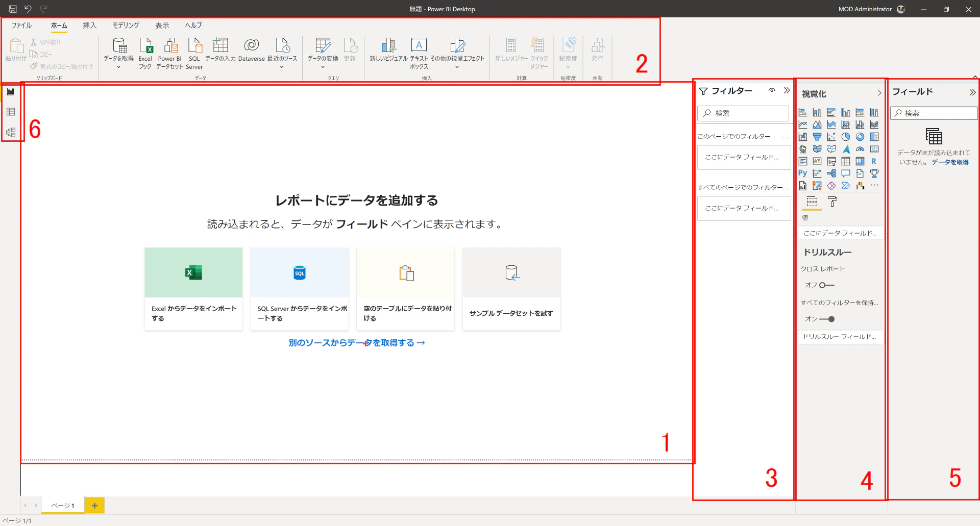This screenshot has height=526, width=980.
Task: Select the Python visual
Action: [803, 173]
